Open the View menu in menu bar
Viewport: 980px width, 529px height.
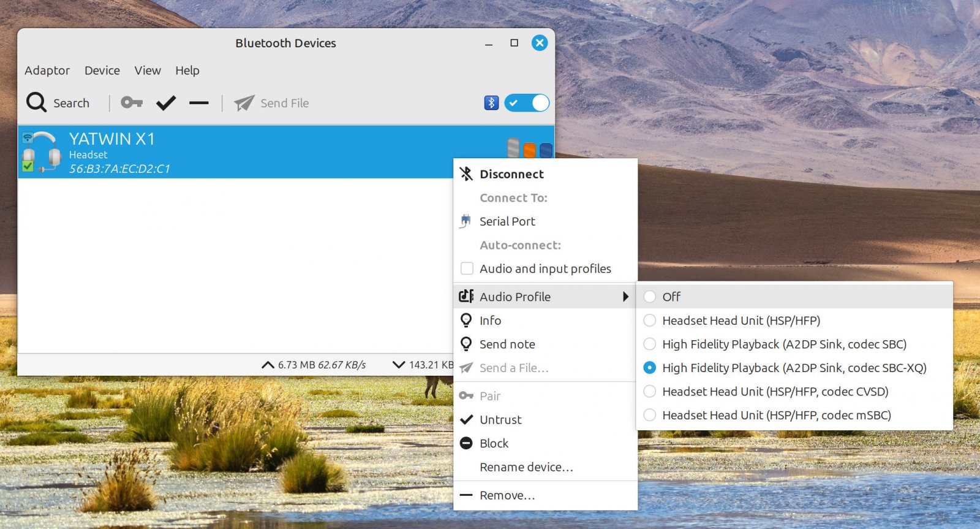[148, 70]
